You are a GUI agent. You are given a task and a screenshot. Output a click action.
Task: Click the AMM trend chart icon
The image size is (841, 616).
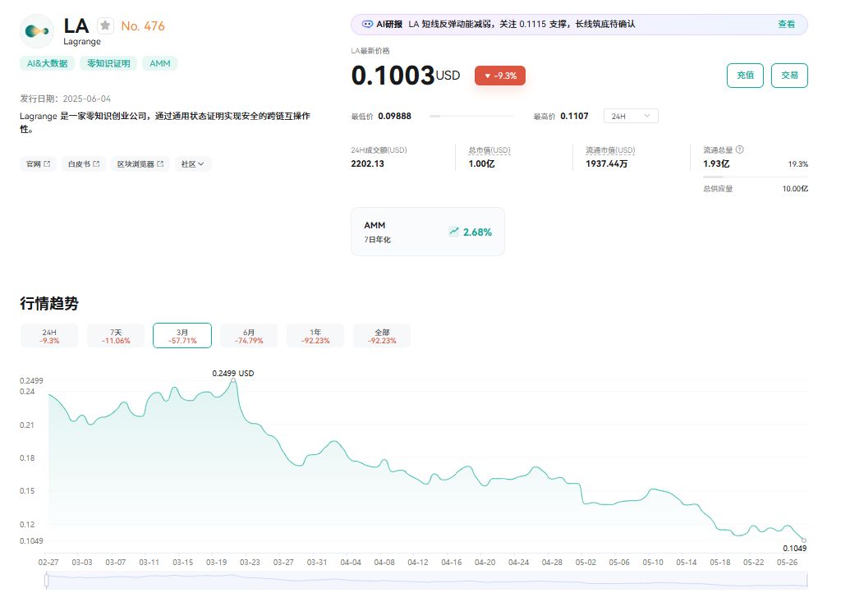[x=453, y=232]
